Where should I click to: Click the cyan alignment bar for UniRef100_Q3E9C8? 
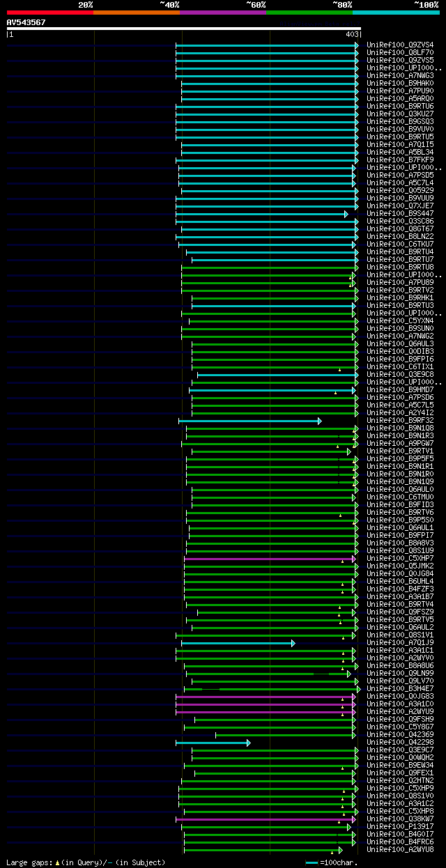(278, 375)
